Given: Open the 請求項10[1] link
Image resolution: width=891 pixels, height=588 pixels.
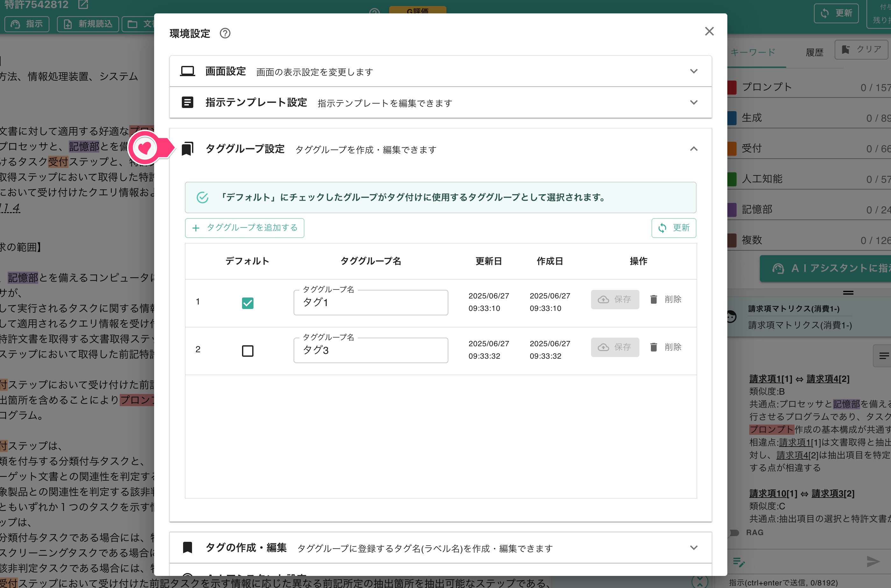Looking at the screenshot, I should coord(773,493).
